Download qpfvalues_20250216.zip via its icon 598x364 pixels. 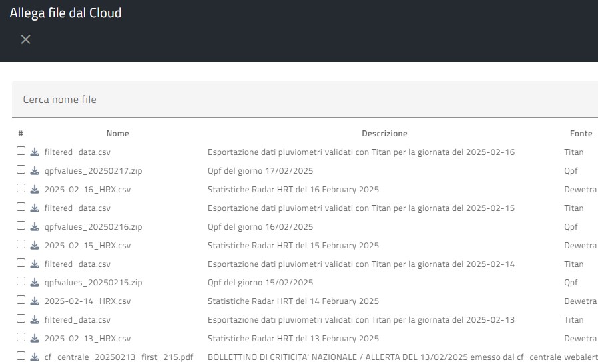click(35, 227)
